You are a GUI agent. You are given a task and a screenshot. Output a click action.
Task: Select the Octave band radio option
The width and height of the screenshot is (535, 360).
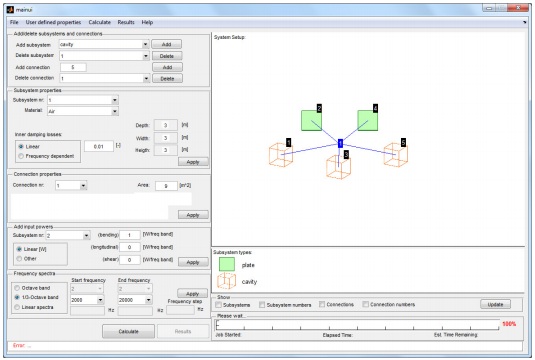[17, 288]
